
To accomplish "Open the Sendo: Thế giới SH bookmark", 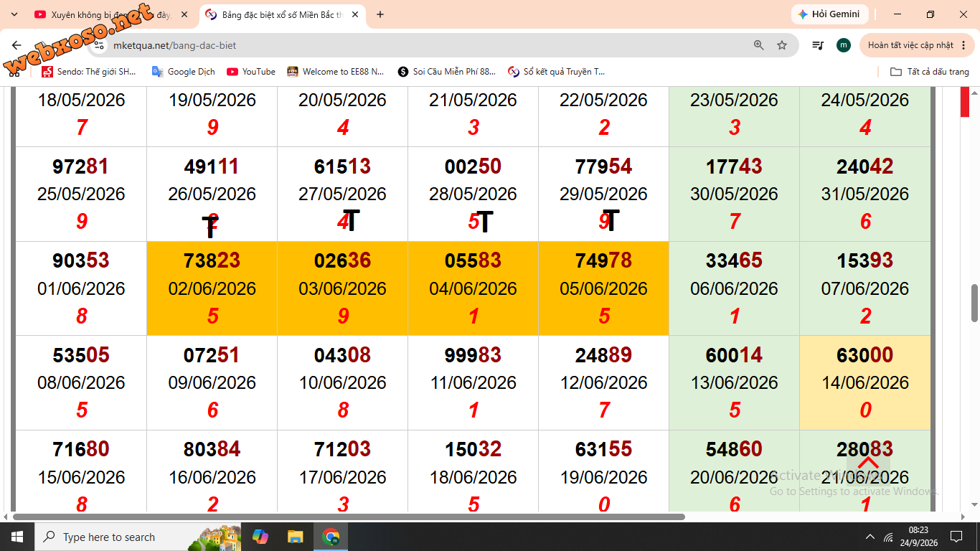I will tap(89, 72).
